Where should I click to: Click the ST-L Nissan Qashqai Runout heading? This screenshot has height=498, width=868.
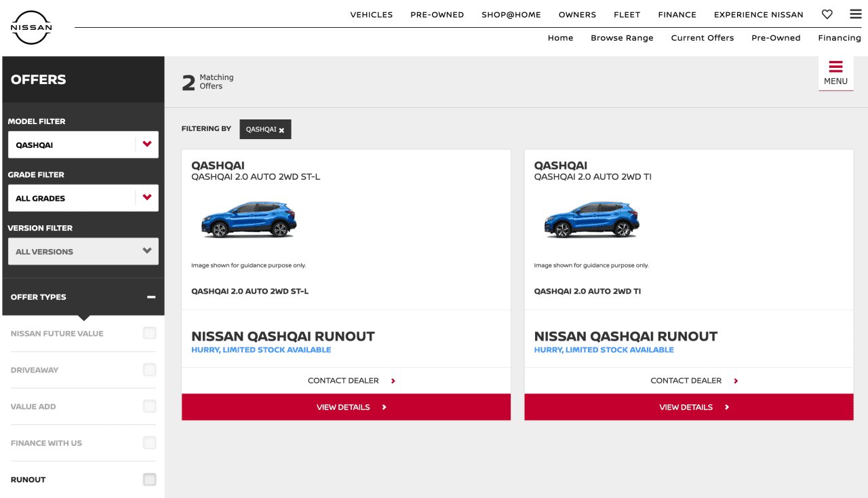coord(283,337)
